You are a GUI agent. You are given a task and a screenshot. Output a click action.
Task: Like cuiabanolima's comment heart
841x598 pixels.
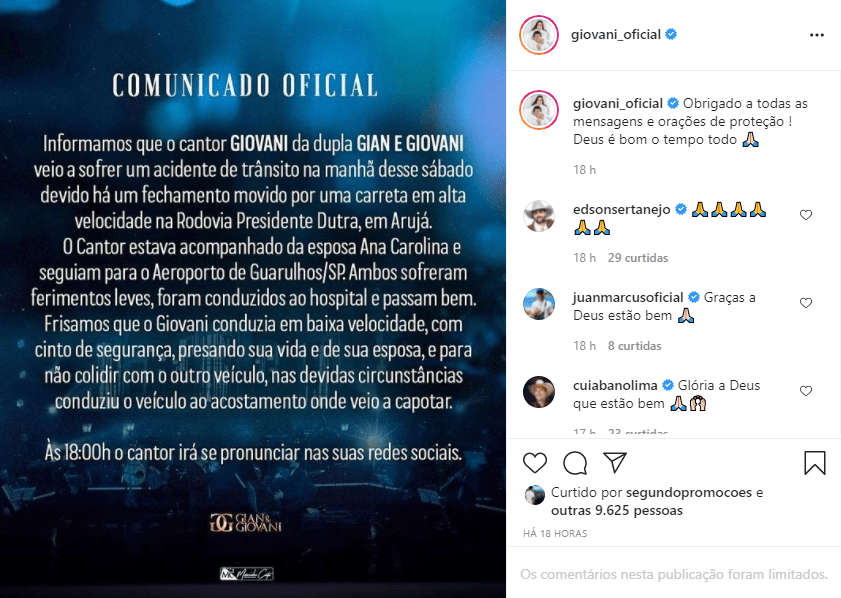(806, 391)
